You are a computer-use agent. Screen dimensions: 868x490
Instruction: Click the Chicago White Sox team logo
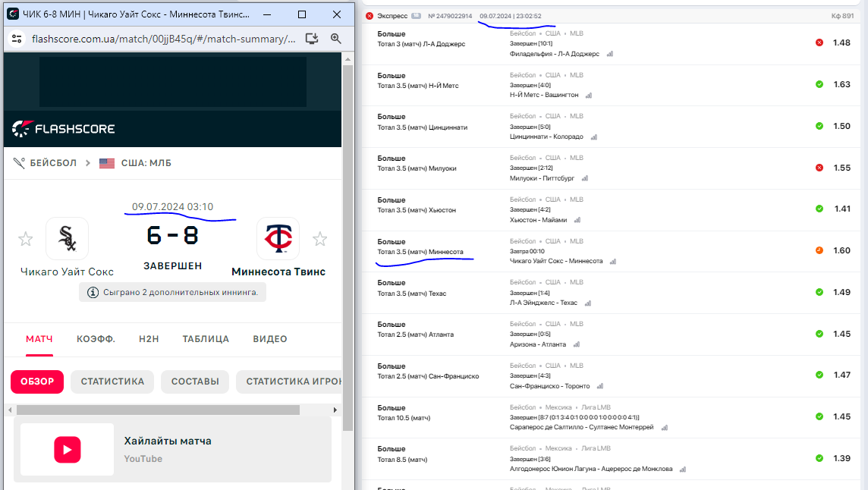pos(67,239)
